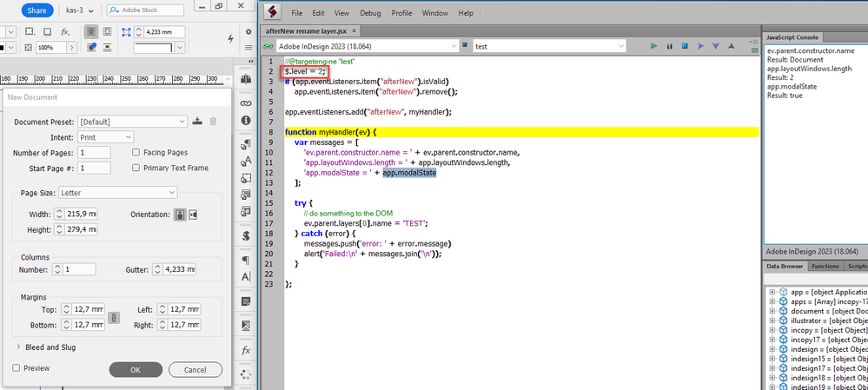Image resolution: width=868 pixels, height=390 pixels.
Task: Open the Debug menu
Action: tap(370, 13)
